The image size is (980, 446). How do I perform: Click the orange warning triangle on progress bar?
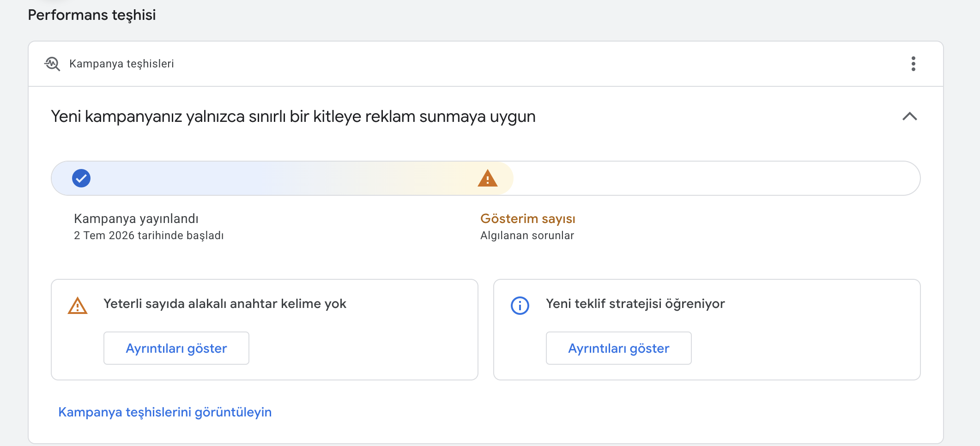pyautogui.click(x=487, y=178)
